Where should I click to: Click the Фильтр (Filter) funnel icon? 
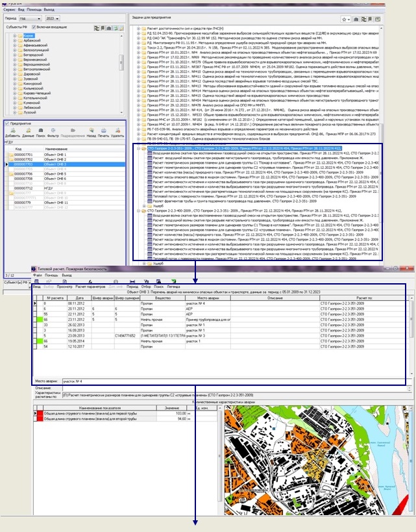tap(53, 131)
